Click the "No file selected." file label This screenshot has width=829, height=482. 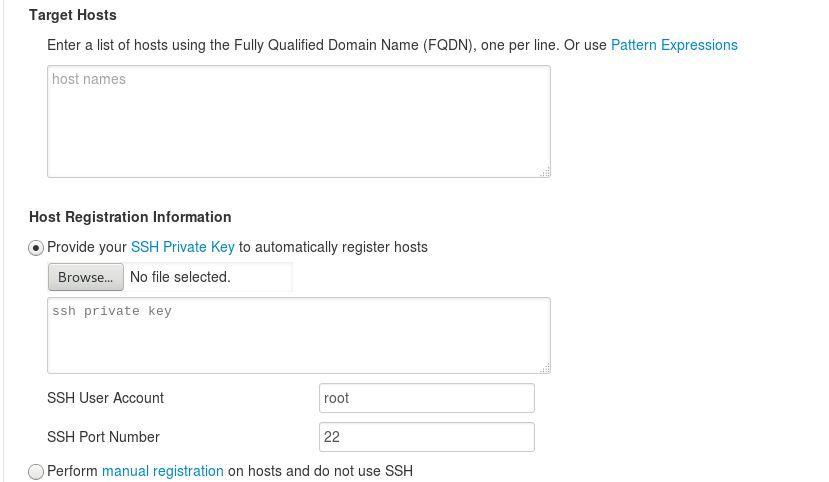(180, 277)
